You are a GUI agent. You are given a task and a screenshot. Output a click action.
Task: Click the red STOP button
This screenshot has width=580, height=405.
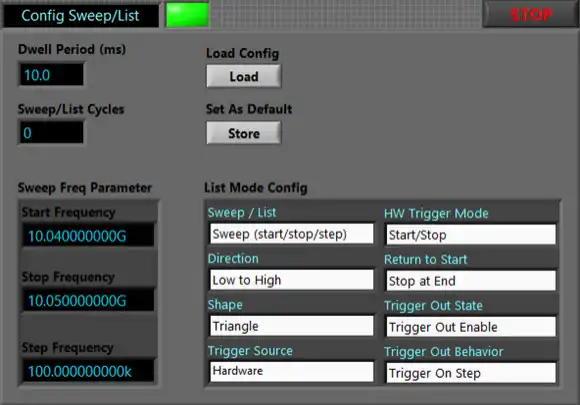[x=531, y=14]
